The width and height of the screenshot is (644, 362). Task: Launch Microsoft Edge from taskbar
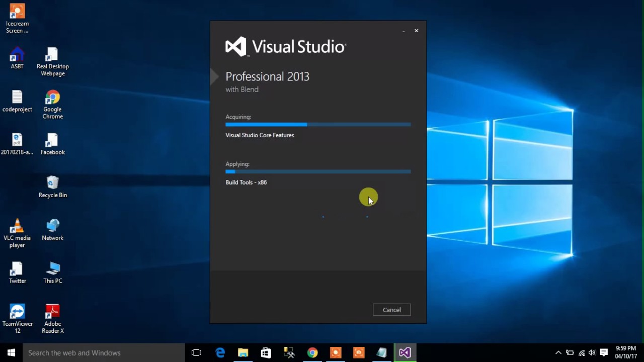[220, 353]
